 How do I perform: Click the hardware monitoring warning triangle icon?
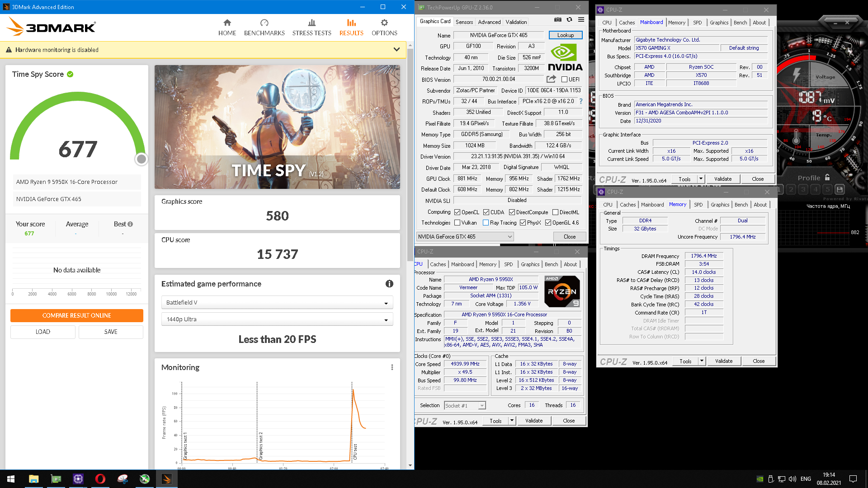point(9,50)
